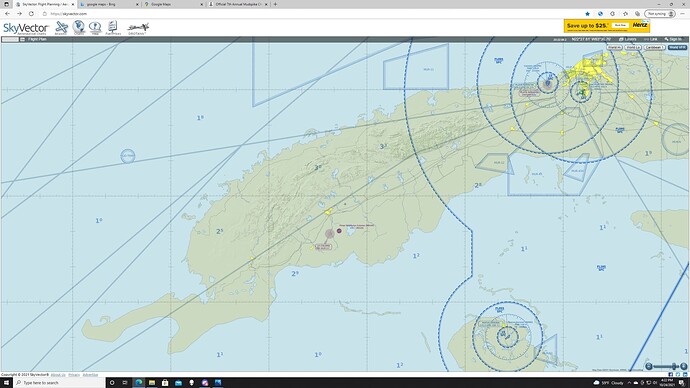Open a new browser tab
The image size is (690, 388).
click(x=275, y=4)
